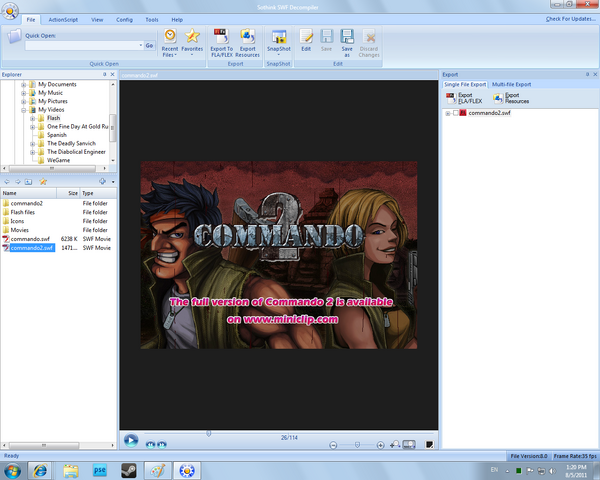Click the magnifier zoom tool icon
Viewport: 600px width, 480px height.
(395, 444)
